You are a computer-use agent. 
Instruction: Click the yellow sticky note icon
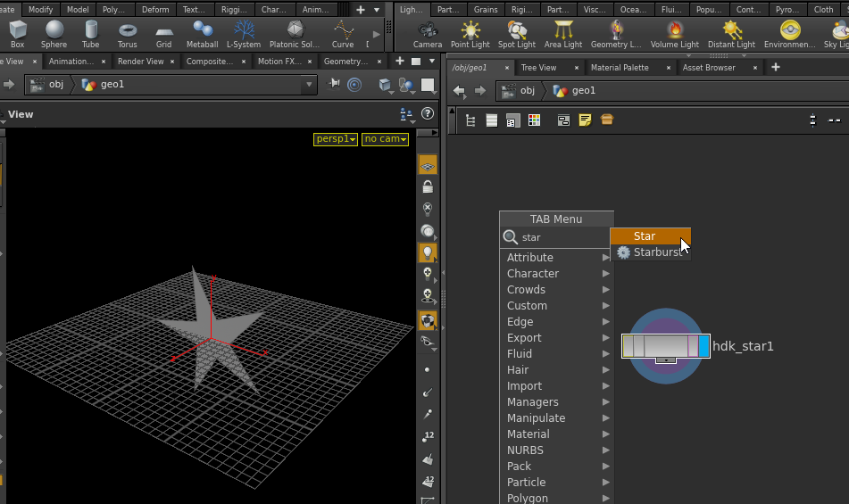click(586, 120)
